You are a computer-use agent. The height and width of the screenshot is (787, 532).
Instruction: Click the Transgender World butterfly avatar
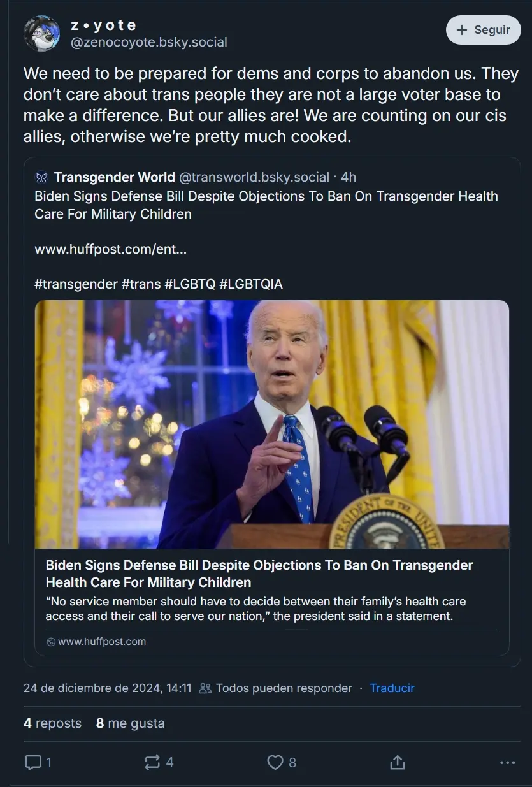click(41, 177)
